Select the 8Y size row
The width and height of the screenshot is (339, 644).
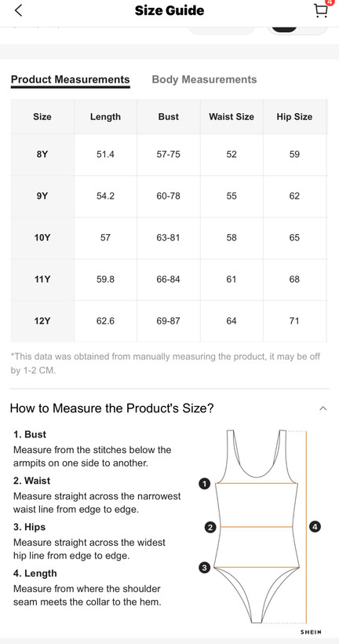(x=169, y=155)
